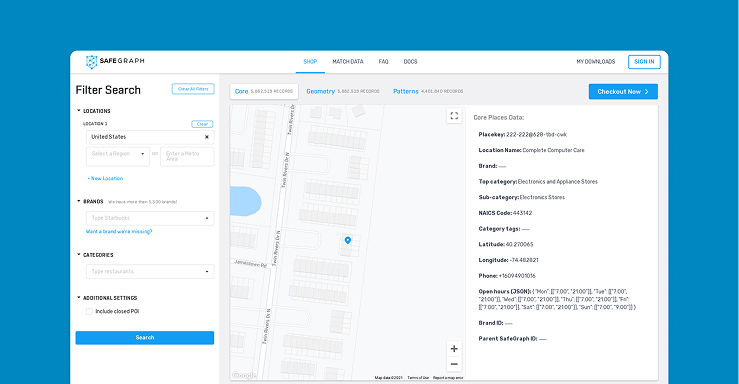The height and width of the screenshot is (384, 739).
Task: Open the DOCS menu item
Action: pos(410,62)
